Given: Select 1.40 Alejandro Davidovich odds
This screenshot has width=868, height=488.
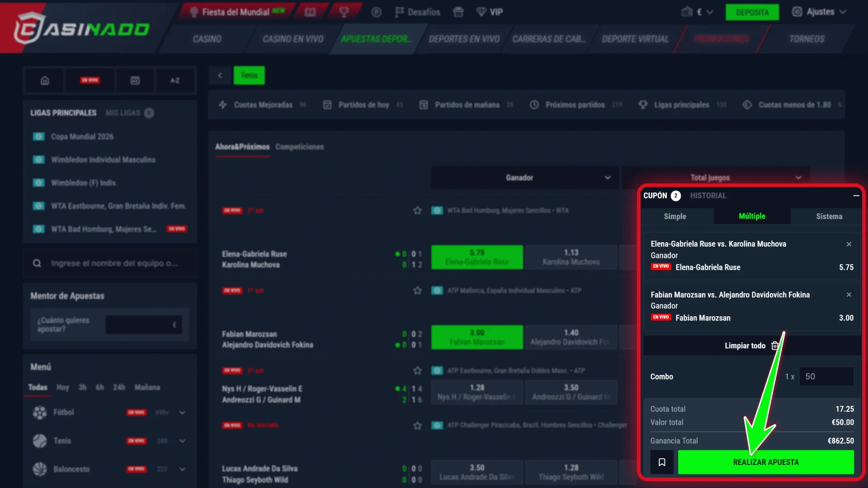Looking at the screenshot, I should [x=571, y=337].
